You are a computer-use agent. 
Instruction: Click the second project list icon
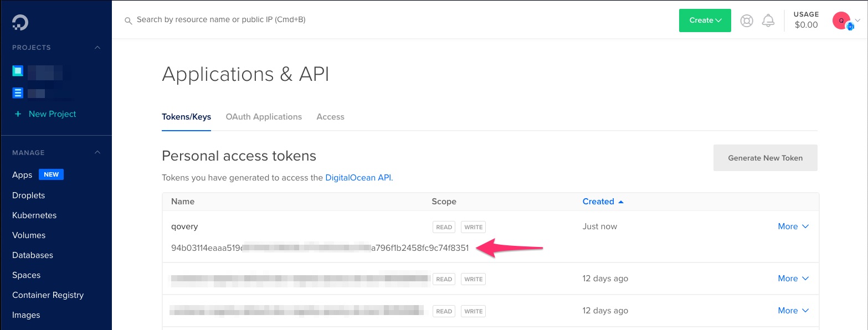[x=18, y=93]
